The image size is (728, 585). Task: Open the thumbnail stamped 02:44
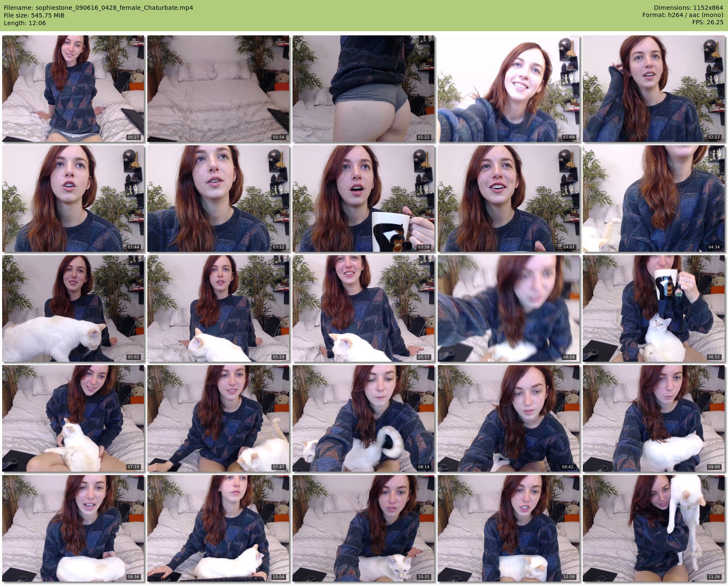pyautogui.click(x=73, y=199)
